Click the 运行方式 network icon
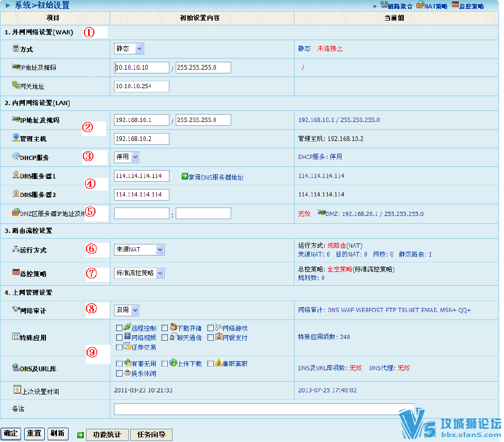Viewport: 504px width, 442px height. [16, 249]
